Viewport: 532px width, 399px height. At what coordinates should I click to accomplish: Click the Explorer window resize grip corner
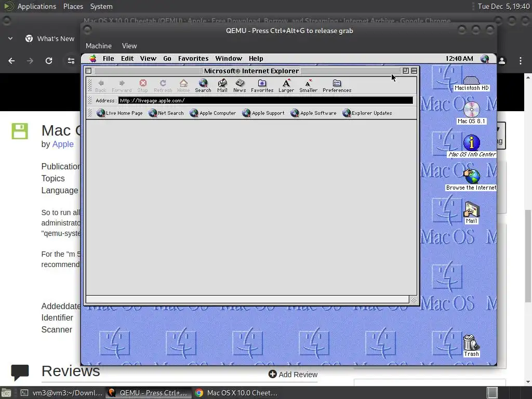point(414,300)
